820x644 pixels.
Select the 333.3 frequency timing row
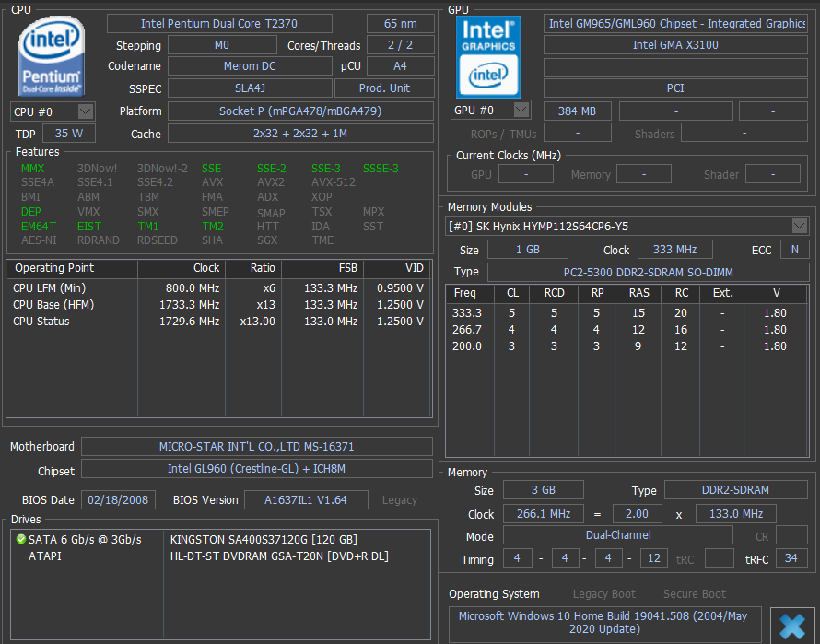pyautogui.click(x=627, y=313)
